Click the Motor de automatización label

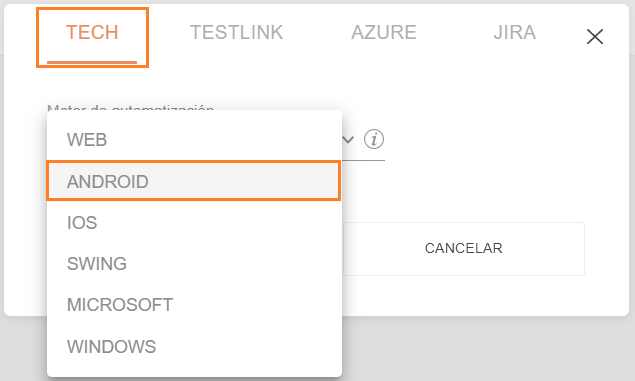[x=130, y=107]
